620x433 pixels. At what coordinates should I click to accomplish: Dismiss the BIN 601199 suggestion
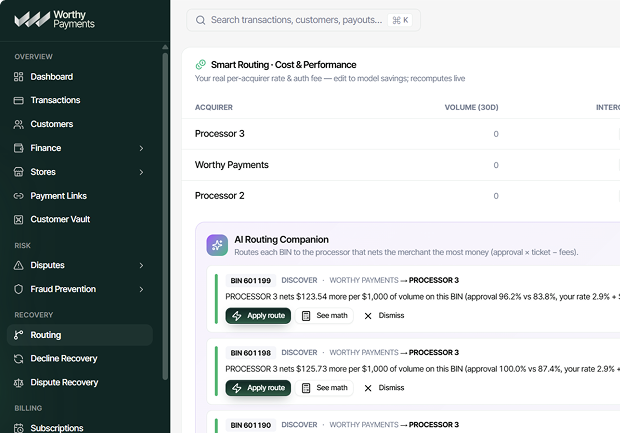coord(384,316)
